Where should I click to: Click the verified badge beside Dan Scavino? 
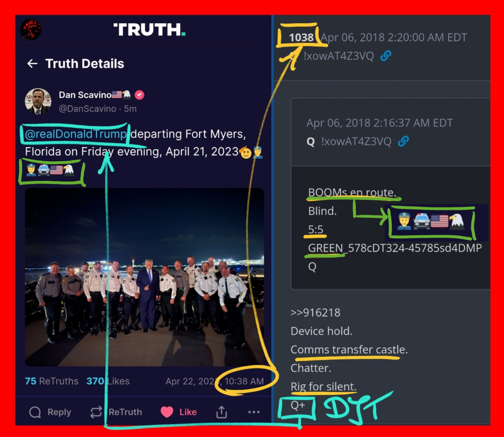139,95
